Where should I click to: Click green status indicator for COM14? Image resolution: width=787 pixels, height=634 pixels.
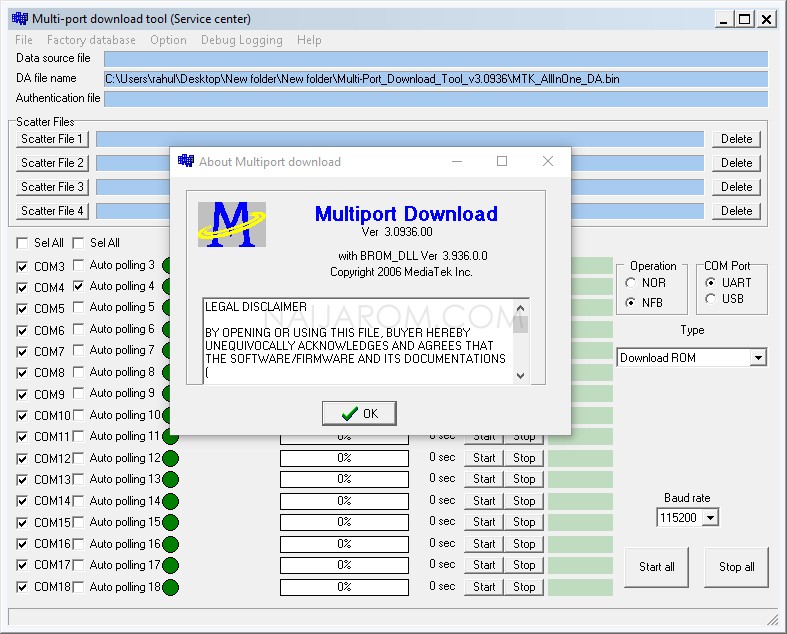[x=171, y=501]
